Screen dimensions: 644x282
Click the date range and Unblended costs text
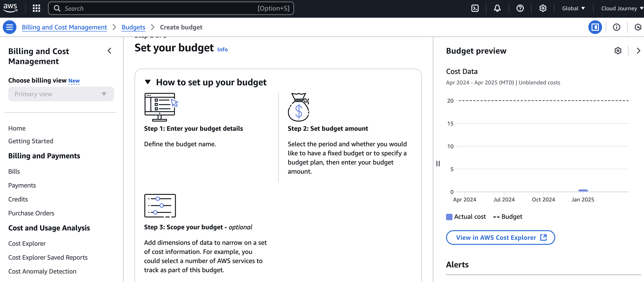click(503, 82)
